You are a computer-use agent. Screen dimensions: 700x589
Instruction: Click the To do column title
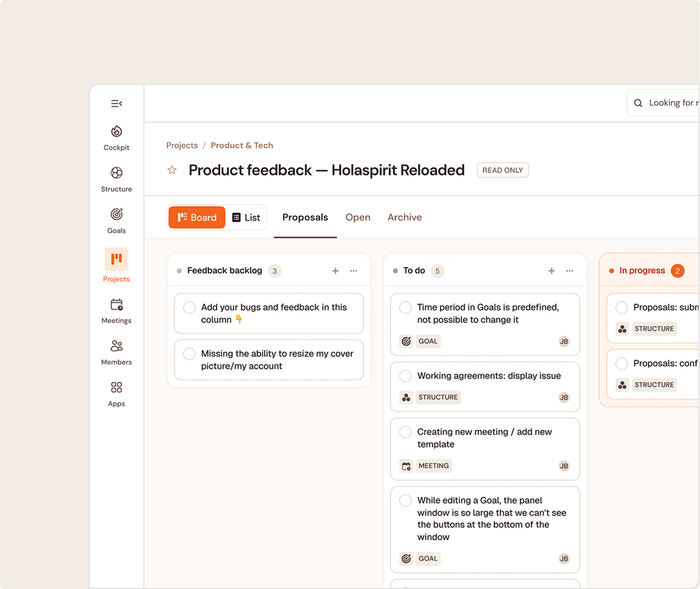414,271
